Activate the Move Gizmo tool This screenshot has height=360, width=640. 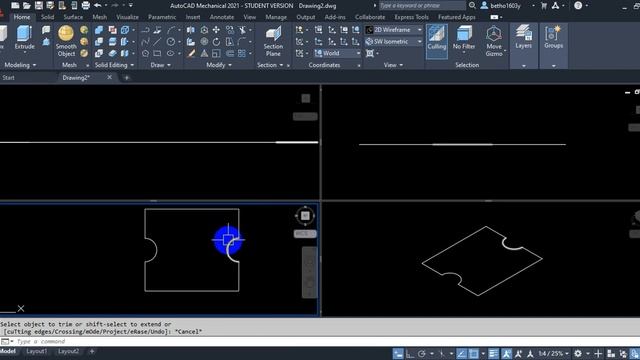(x=494, y=41)
